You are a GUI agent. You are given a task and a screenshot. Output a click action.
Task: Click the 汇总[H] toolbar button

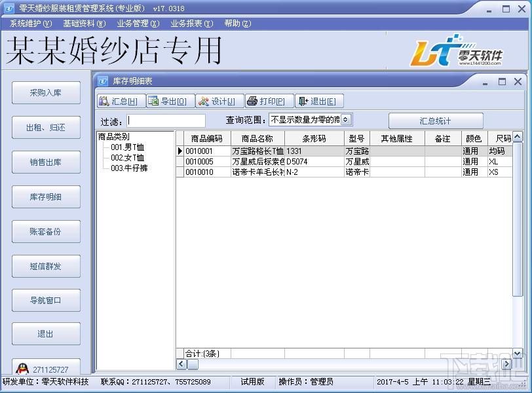[121, 101]
